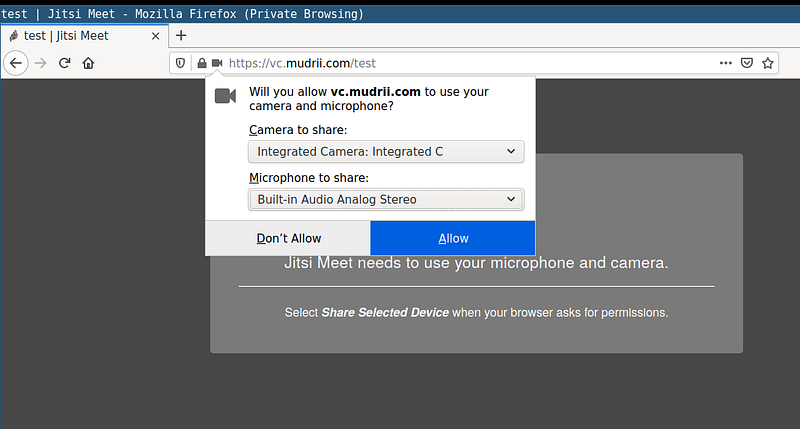This screenshot has height=429, width=800.
Task: Reload the current page
Action: coord(64,62)
